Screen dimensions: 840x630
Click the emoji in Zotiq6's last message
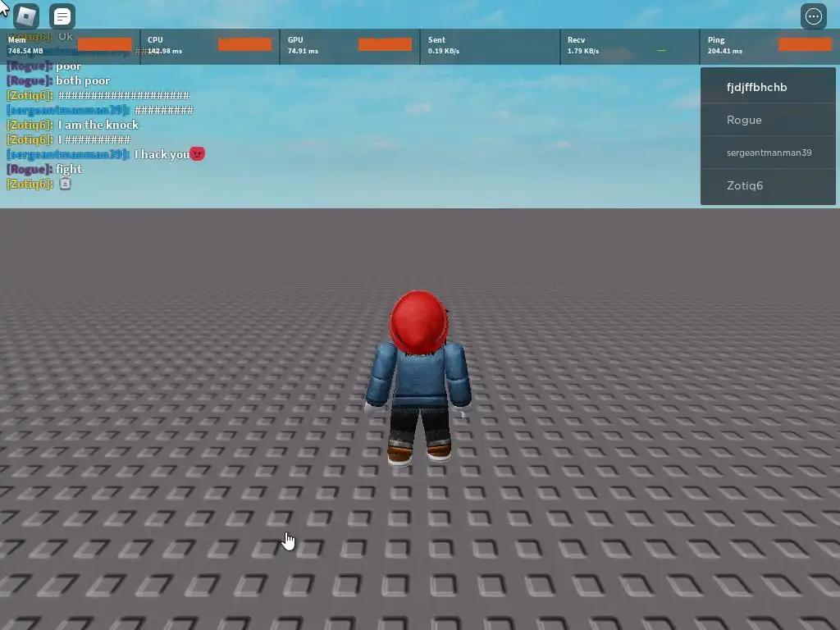click(x=65, y=184)
